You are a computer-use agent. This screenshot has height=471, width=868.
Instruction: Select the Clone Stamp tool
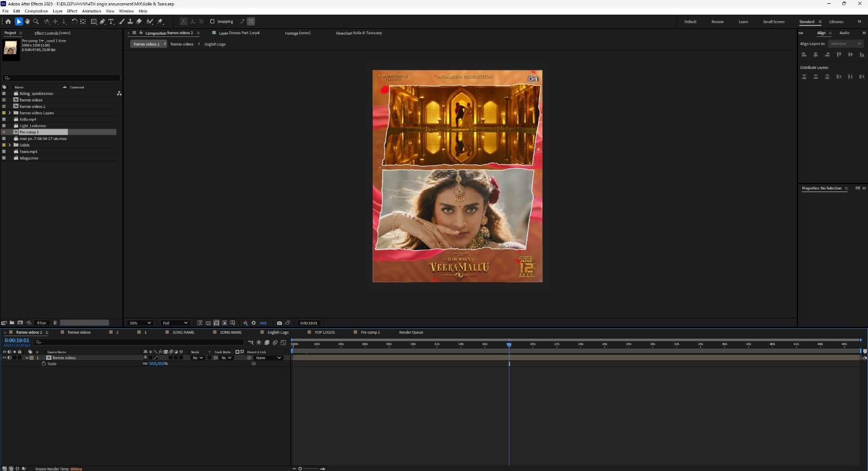(130, 22)
